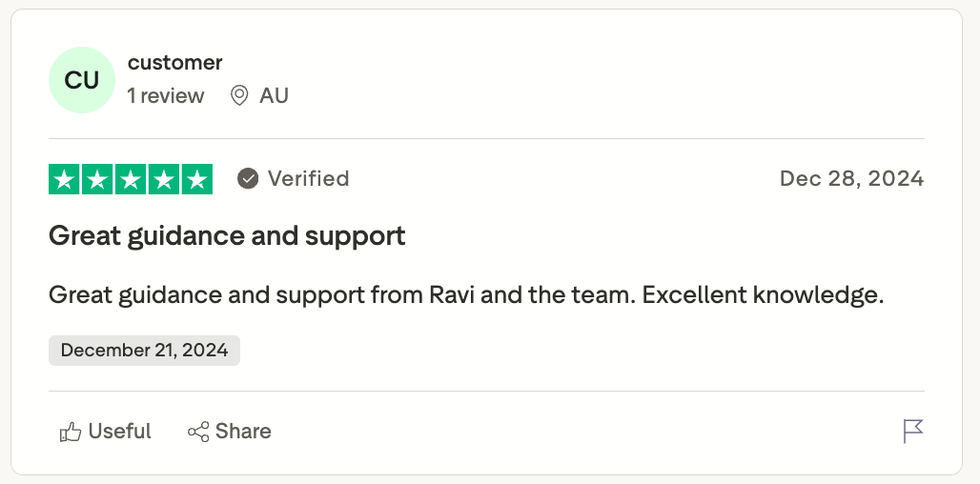Report the review using the flag icon
This screenshot has width=980, height=484.
(x=913, y=431)
